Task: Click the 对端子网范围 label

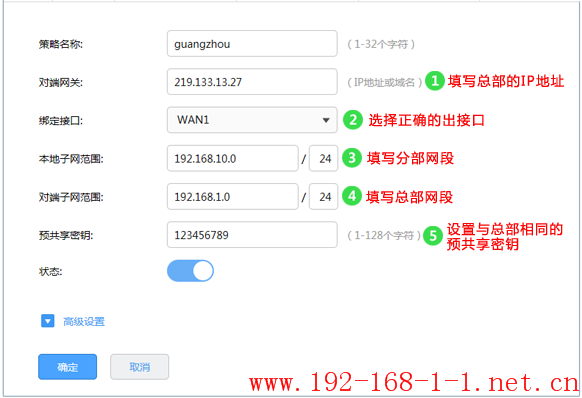Action: pos(71,197)
